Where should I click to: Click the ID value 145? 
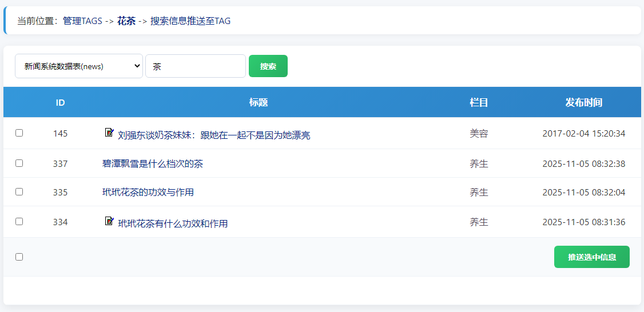[61, 133]
